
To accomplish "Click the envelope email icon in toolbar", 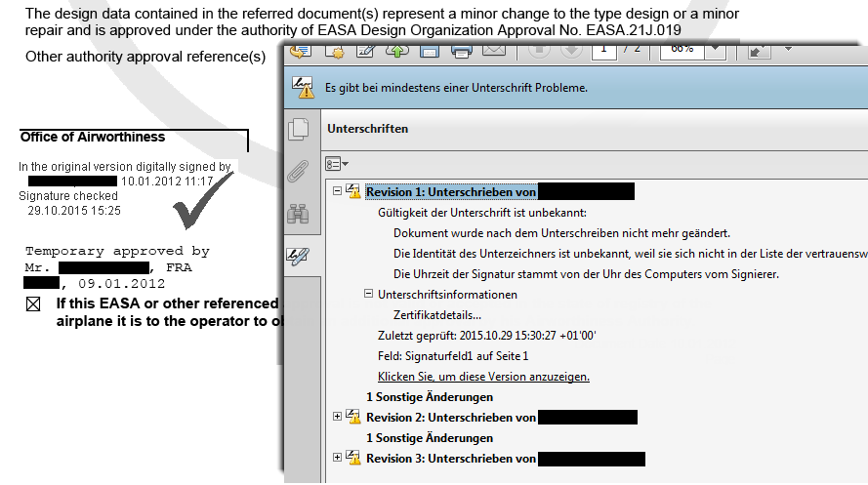I will (x=494, y=51).
